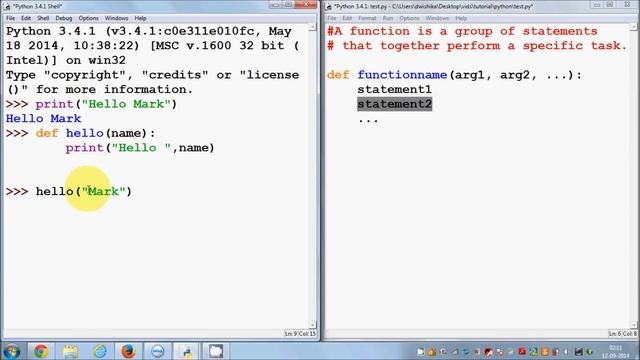Switch to Python IDLE on the taskbar
The image size is (640, 360).
point(187,351)
